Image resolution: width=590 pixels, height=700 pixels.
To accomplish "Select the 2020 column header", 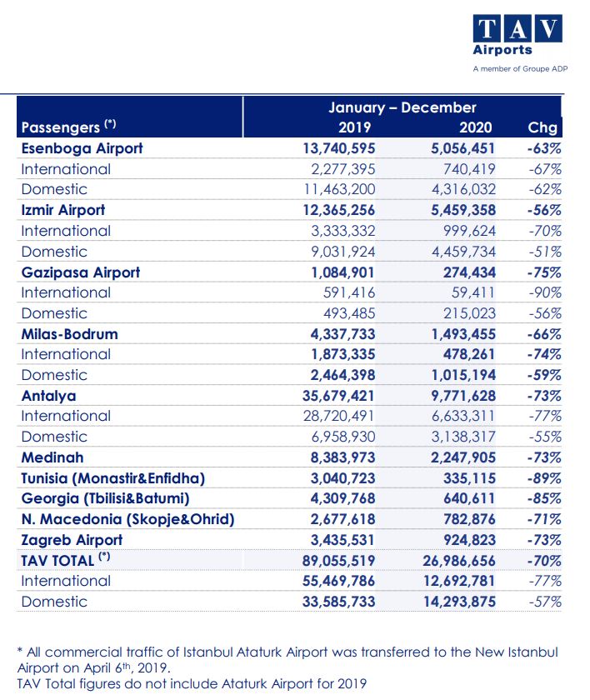I will coord(476,127).
